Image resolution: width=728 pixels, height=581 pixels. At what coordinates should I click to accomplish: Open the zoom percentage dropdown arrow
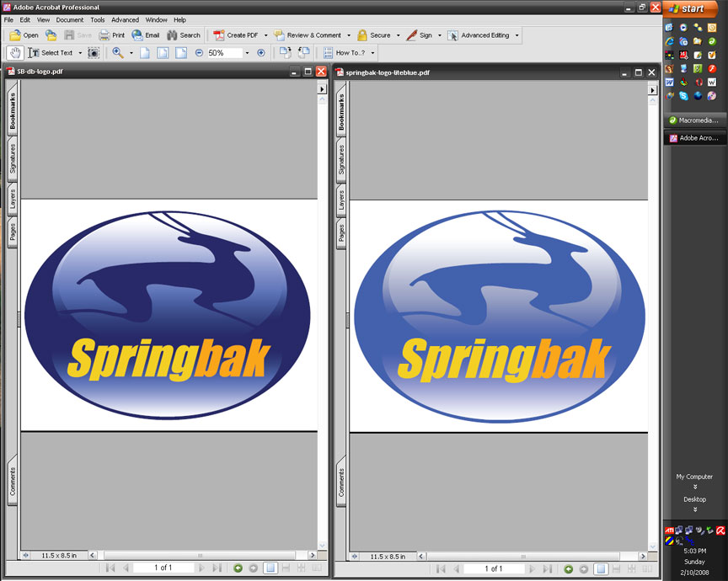click(x=247, y=52)
